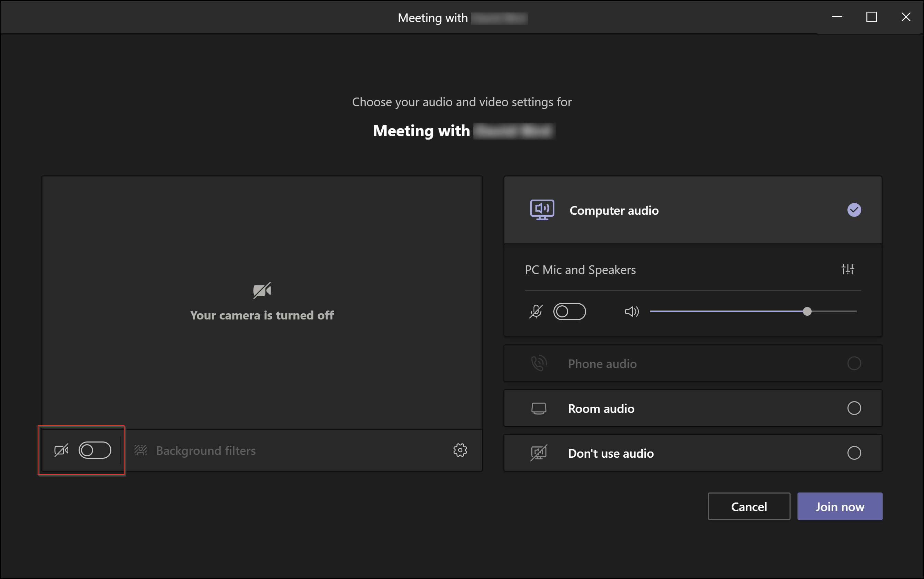Click the Join now button

[840, 506]
